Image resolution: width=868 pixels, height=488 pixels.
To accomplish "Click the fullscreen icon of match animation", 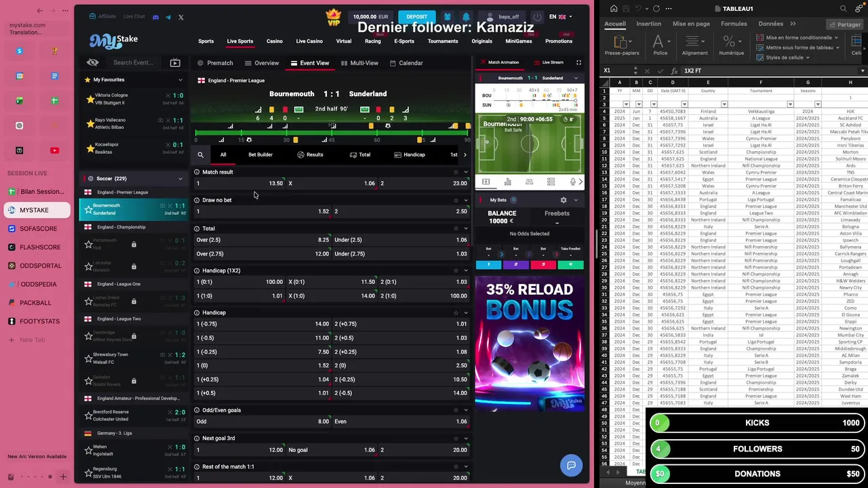I will (x=578, y=62).
